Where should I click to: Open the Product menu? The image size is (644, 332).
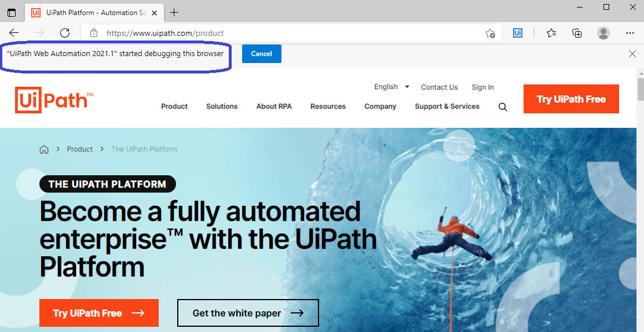coord(174,106)
